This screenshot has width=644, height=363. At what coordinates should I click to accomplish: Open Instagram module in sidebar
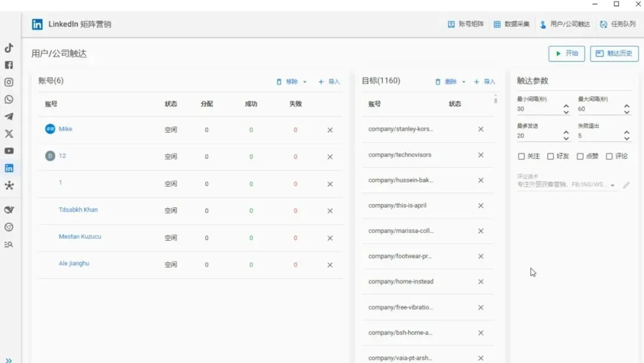(8, 82)
